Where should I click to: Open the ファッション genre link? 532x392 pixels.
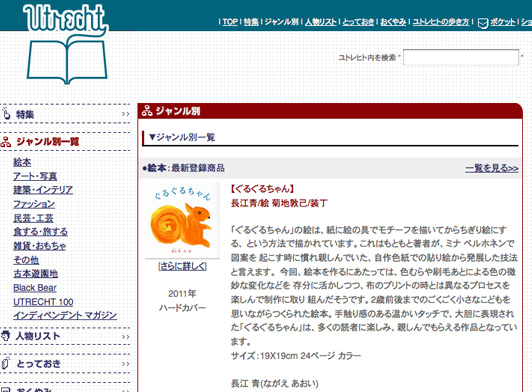(34, 204)
